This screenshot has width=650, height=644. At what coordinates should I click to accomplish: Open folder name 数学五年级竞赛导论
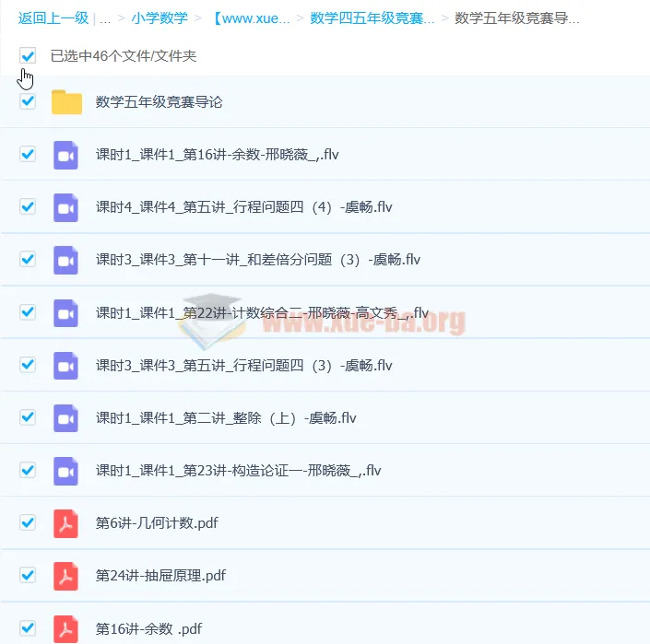pos(159,102)
